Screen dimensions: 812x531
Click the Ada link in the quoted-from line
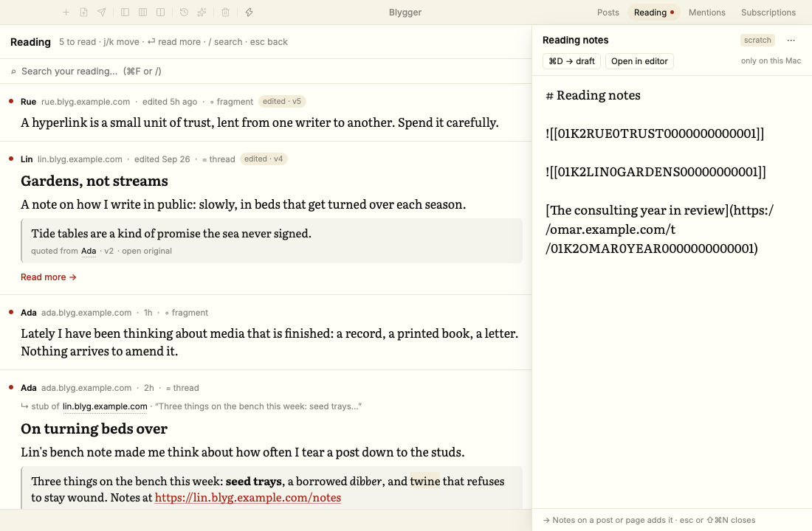tap(89, 251)
